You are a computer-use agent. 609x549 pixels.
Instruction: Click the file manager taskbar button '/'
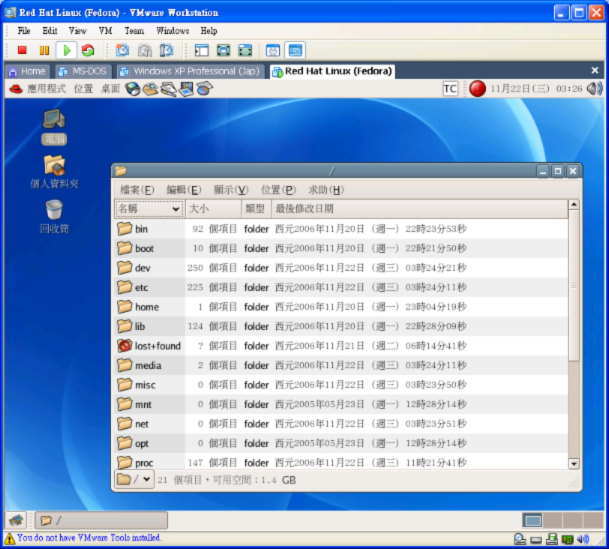point(101,520)
